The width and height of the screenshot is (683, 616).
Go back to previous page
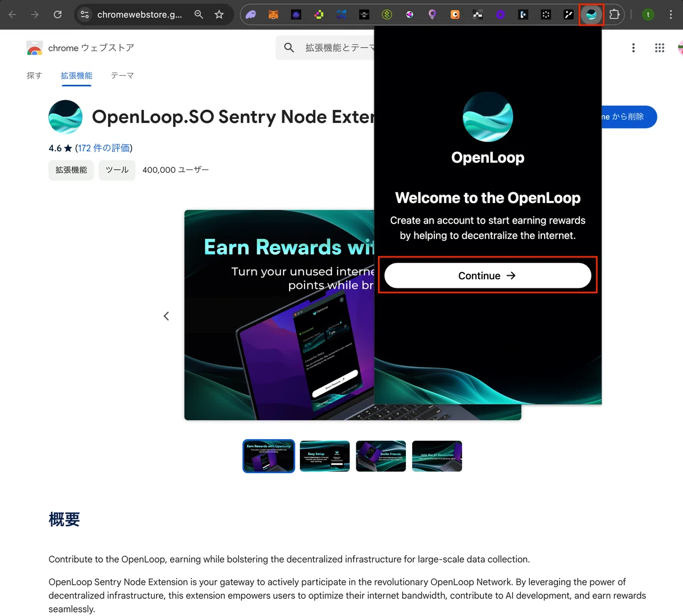pos(13,15)
